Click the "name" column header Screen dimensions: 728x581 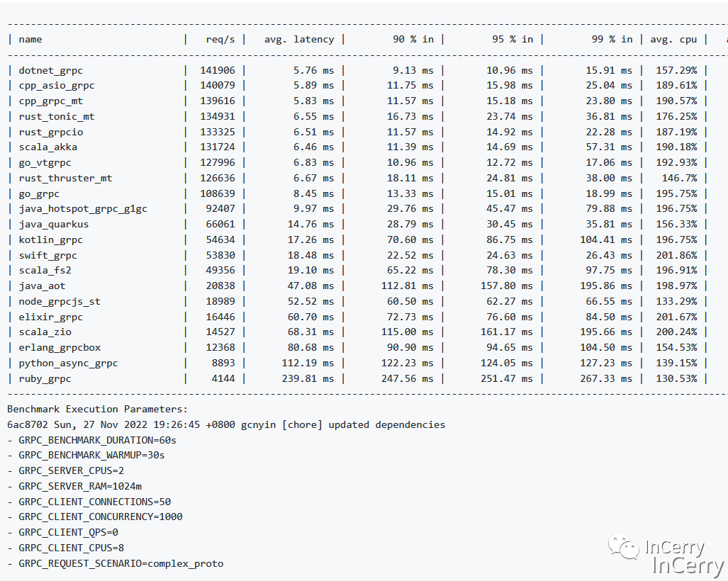30,39
